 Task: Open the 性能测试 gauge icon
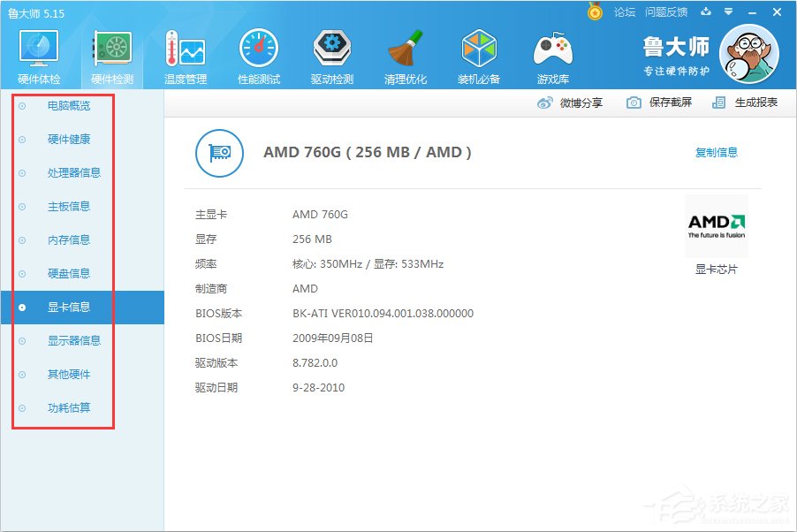pos(259,49)
